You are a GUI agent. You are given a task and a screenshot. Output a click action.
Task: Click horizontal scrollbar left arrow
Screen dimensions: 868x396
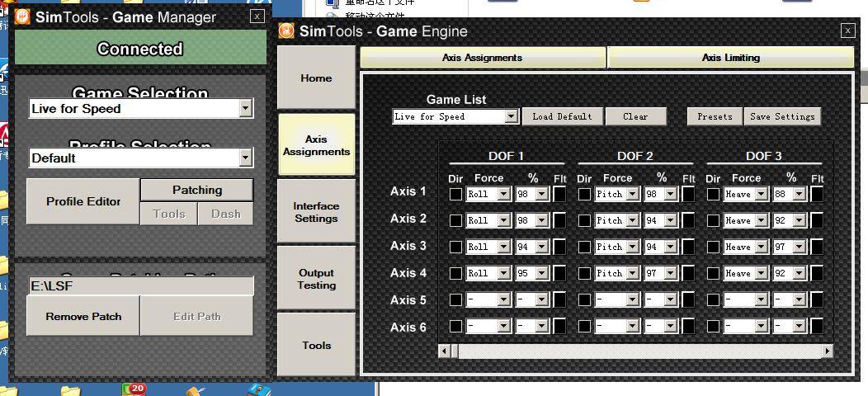(x=444, y=351)
